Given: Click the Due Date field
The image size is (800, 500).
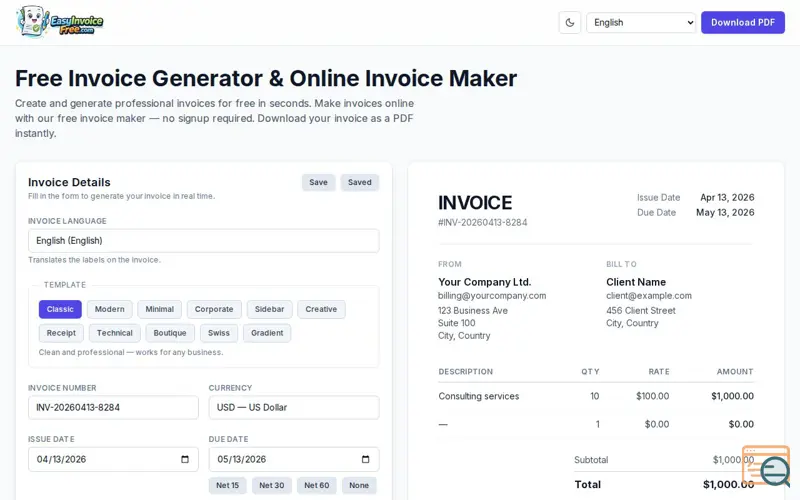Looking at the screenshot, I should pyautogui.click(x=294, y=459).
